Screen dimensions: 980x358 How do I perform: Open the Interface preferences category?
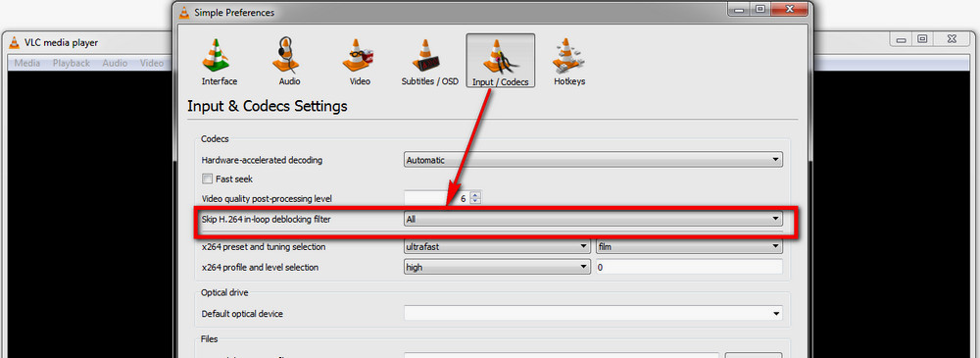(x=220, y=62)
